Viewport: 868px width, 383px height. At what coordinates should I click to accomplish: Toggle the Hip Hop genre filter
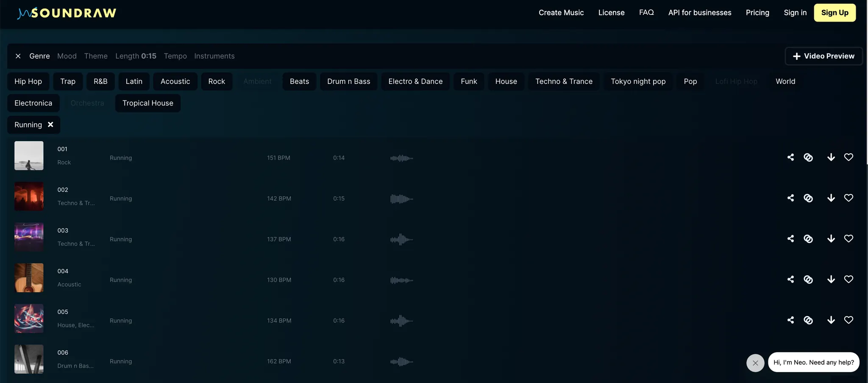[x=28, y=81]
